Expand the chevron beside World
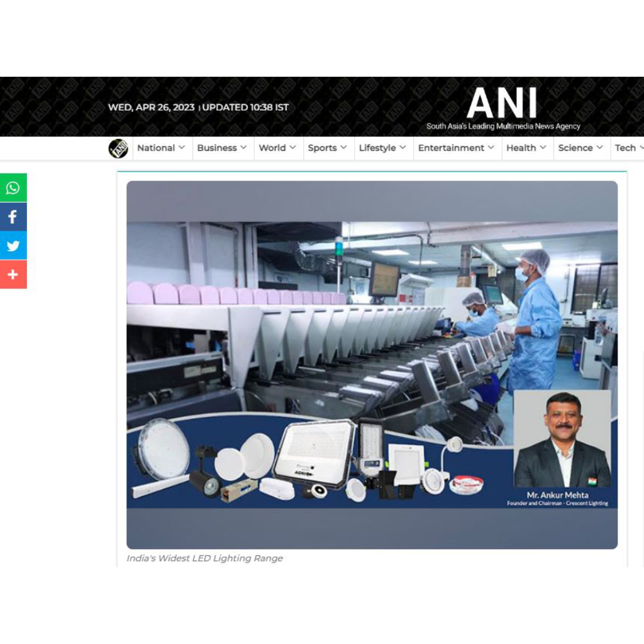Viewport: 644px width, 644px height. pos(292,147)
